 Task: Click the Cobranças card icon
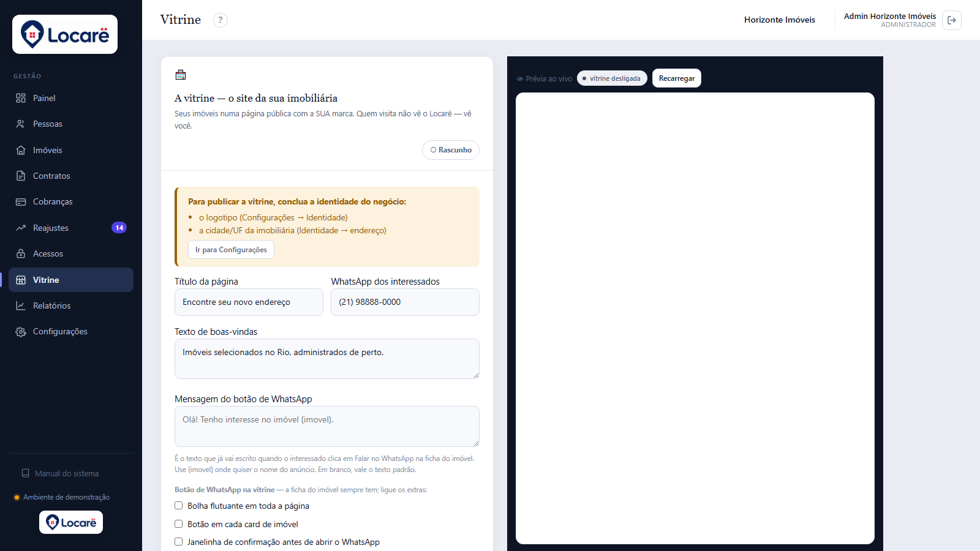(x=21, y=201)
